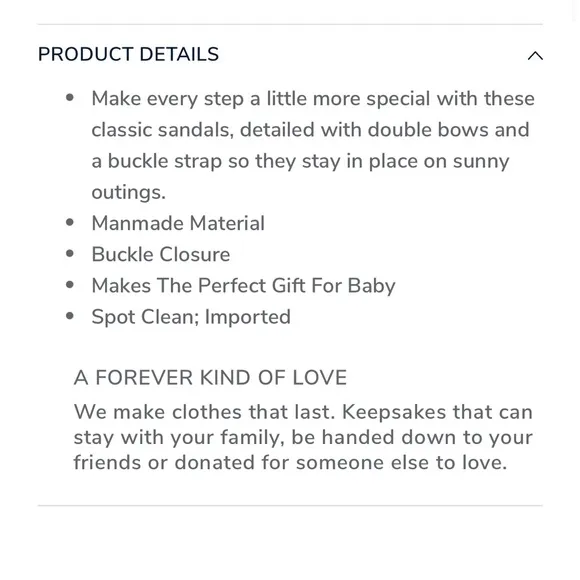Select the 'Manmade Material' list item
The width and height of the screenshot is (580, 580).
click(x=178, y=223)
